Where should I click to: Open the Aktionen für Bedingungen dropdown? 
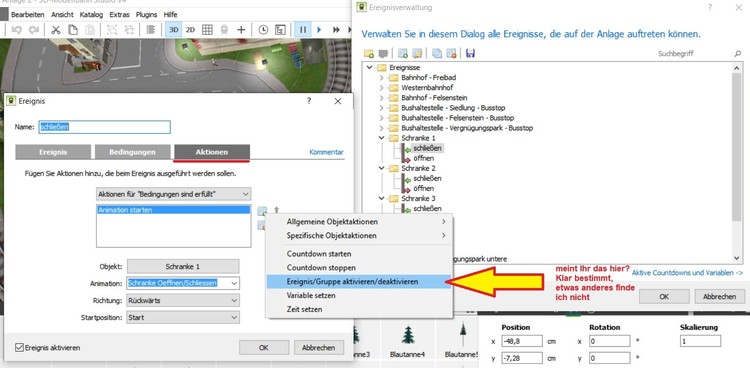coord(174,194)
